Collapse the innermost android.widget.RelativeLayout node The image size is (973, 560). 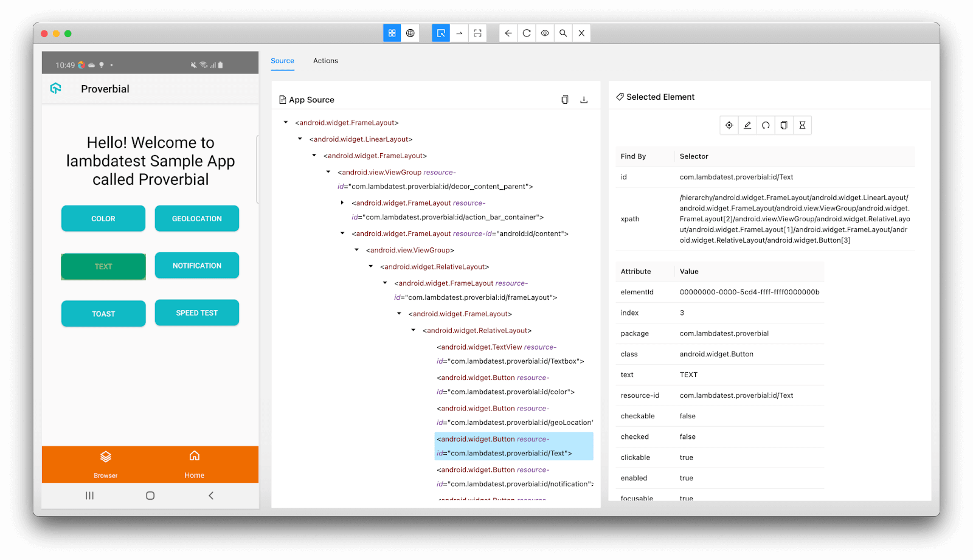tap(414, 330)
